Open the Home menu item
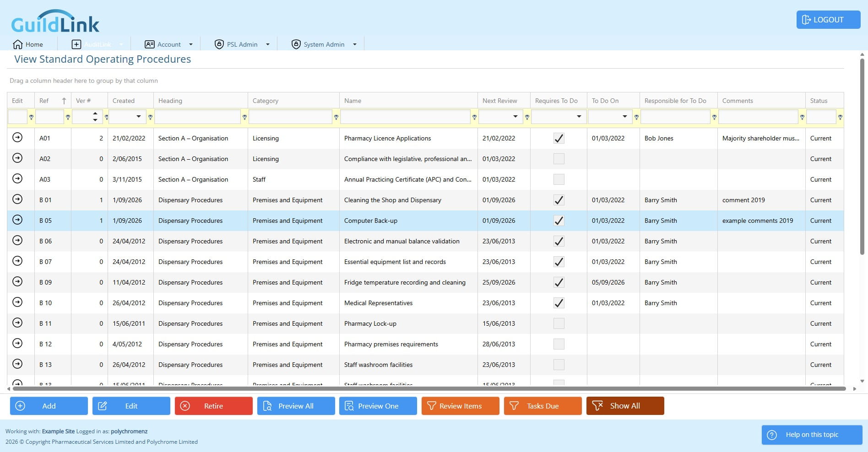 [28, 44]
